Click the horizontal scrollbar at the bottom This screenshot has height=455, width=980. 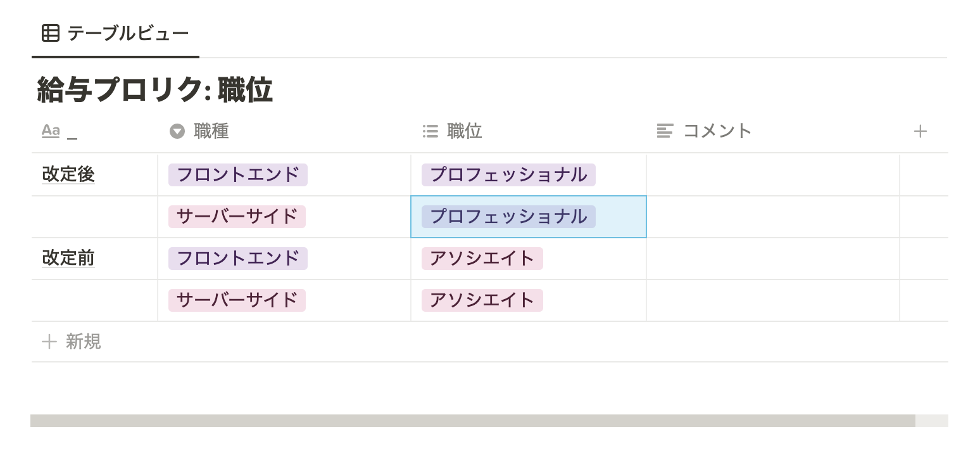[472, 421]
